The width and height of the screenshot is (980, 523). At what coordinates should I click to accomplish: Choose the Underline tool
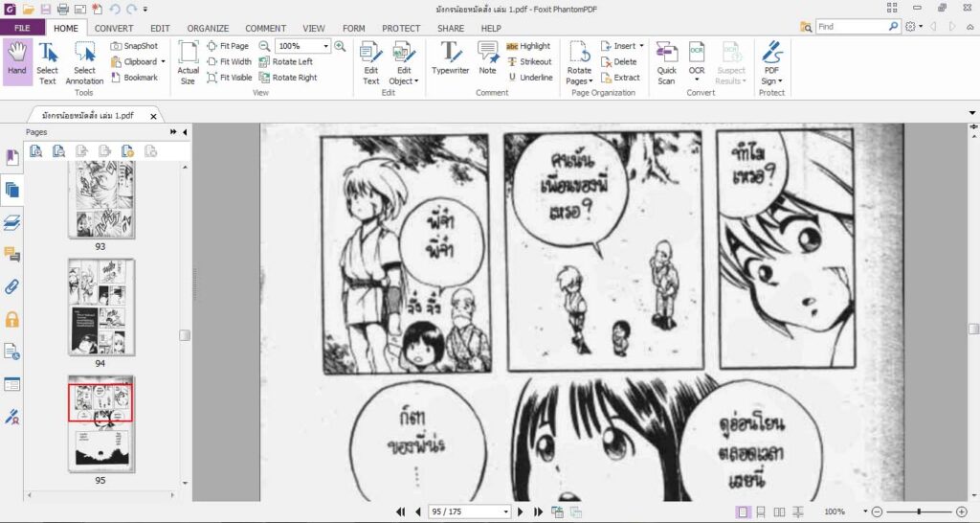point(530,78)
